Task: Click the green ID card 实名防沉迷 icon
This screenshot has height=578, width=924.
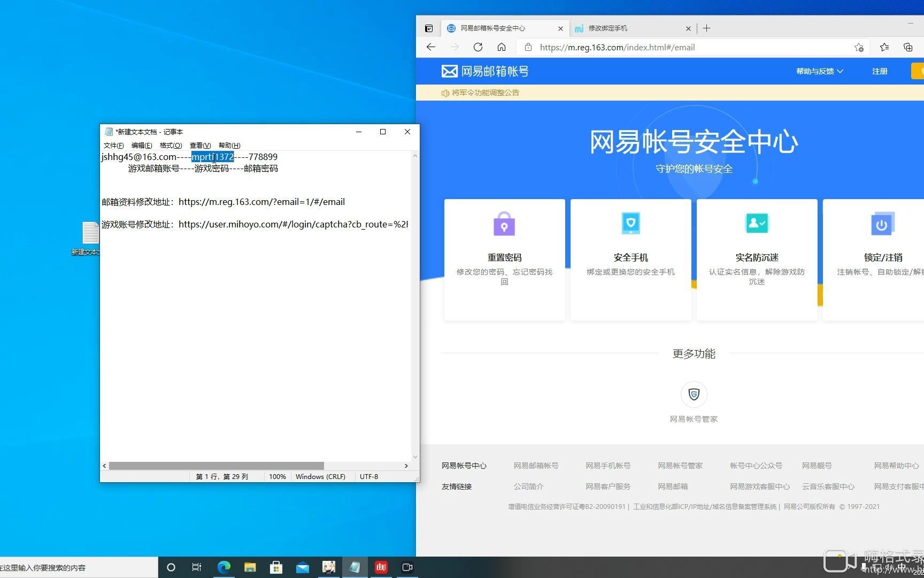Action: (757, 223)
